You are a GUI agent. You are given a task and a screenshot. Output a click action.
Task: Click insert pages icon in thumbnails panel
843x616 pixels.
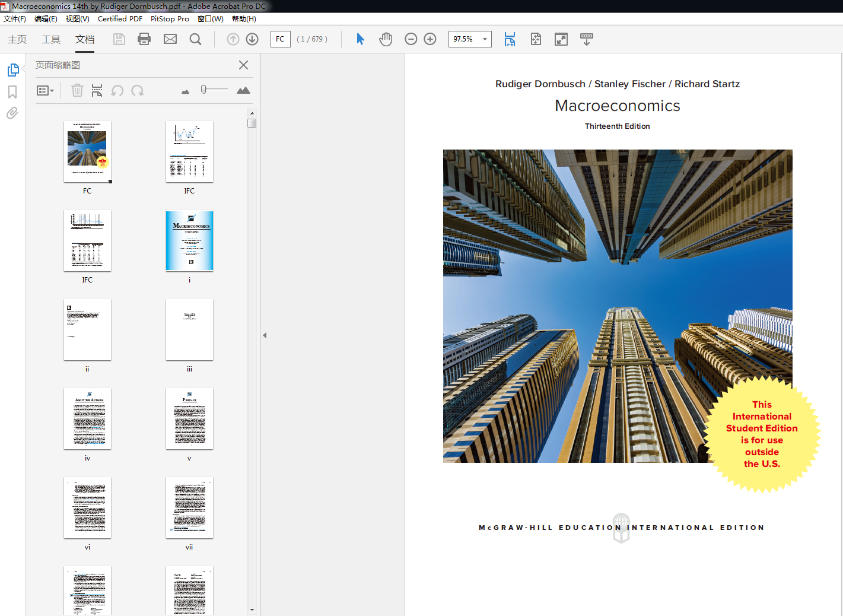coord(97,90)
